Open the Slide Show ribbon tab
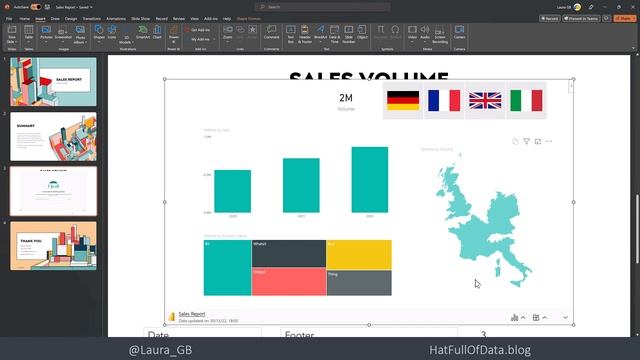The height and width of the screenshot is (360, 640). point(140,19)
